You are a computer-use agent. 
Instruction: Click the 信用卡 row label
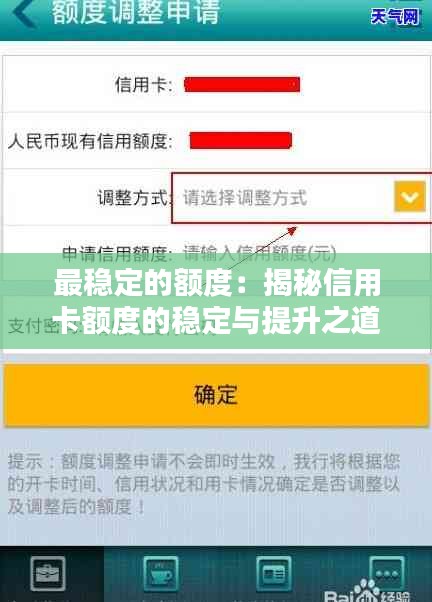[144, 84]
